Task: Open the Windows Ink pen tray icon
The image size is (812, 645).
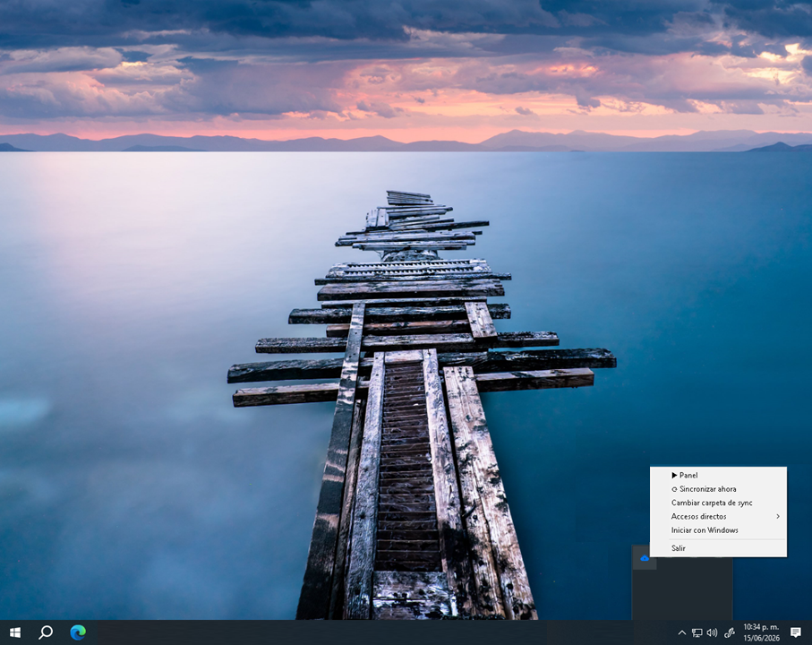Action: tap(729, 632)
